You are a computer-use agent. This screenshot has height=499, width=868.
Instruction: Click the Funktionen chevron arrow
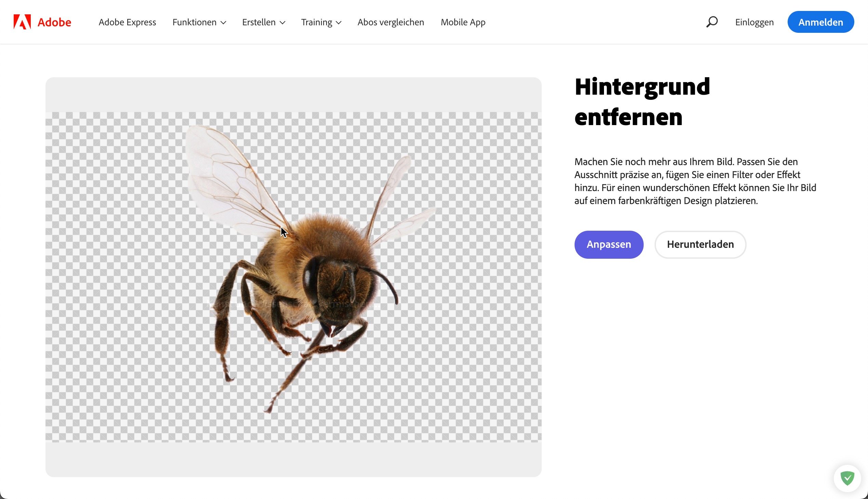tap(223, 23)
